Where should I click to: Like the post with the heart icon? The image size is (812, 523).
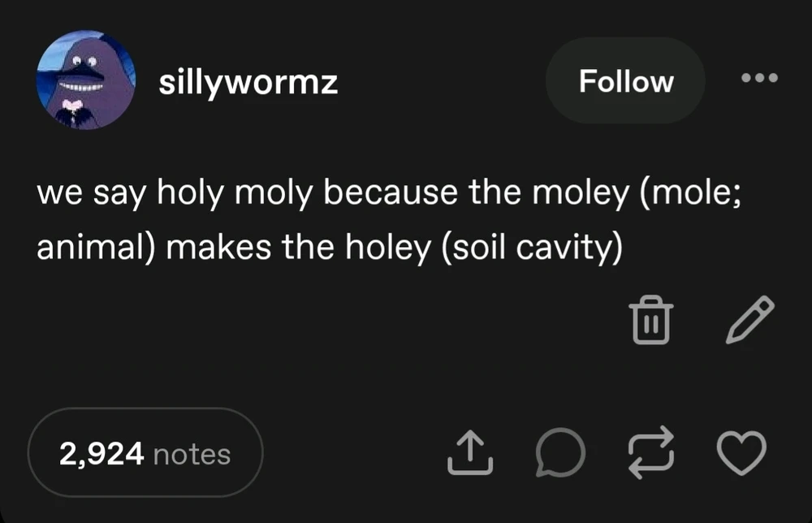[743, 453]
